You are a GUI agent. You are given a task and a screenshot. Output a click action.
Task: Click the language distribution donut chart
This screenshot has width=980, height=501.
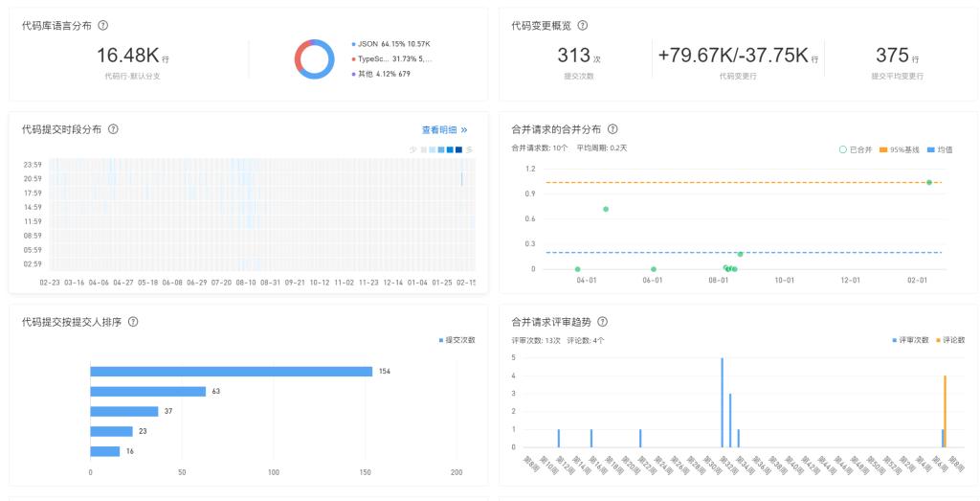[314, 58]
